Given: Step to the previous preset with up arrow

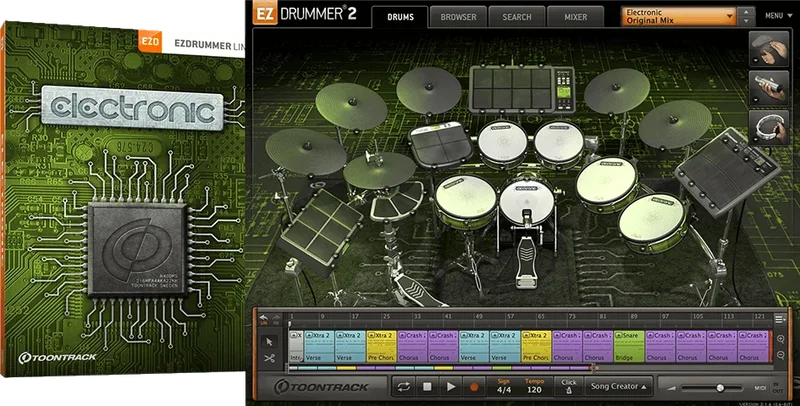Looking at the screenshot, I should click(746, 11).
